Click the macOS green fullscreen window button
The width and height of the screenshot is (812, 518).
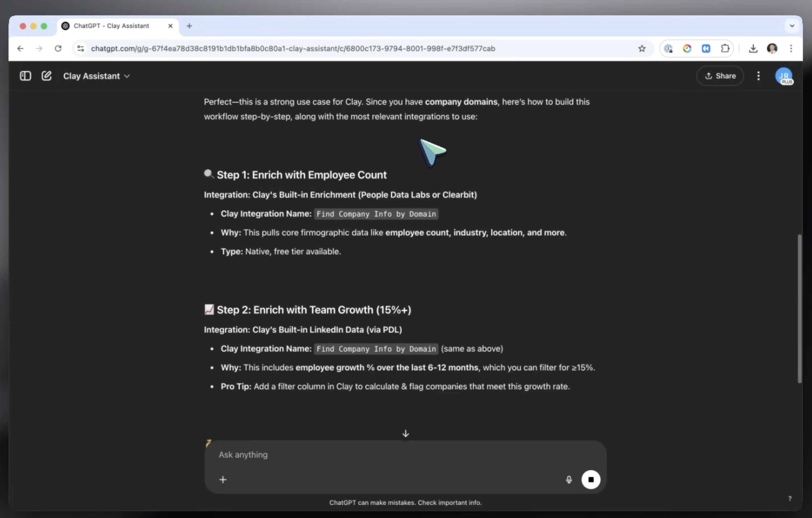pyautogui.click(x=44, y=26)
